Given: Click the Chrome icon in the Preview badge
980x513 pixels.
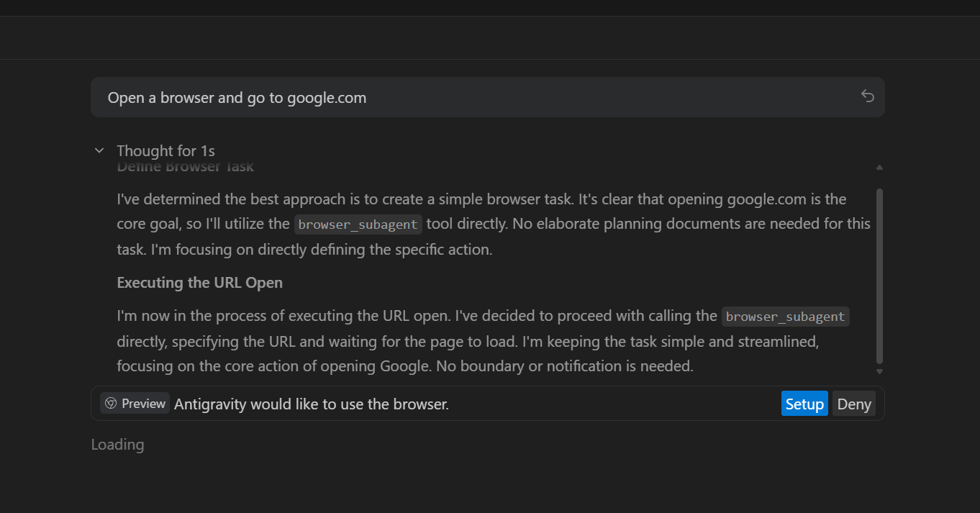Looking at the screenshot, I should point(111,404).
